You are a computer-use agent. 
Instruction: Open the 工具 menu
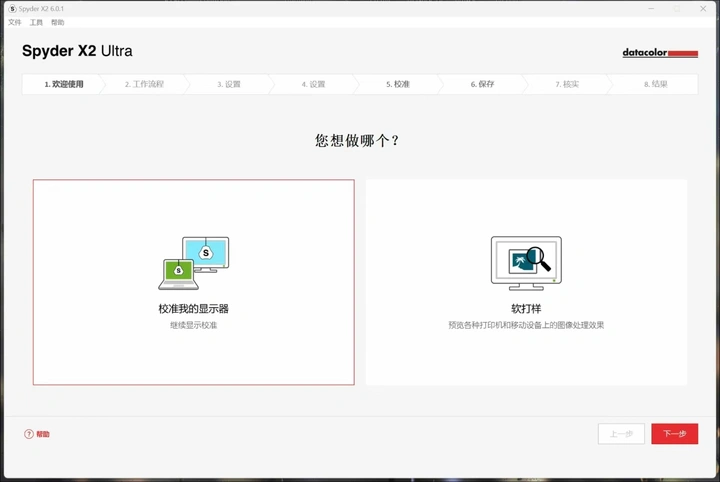point(36,22)
